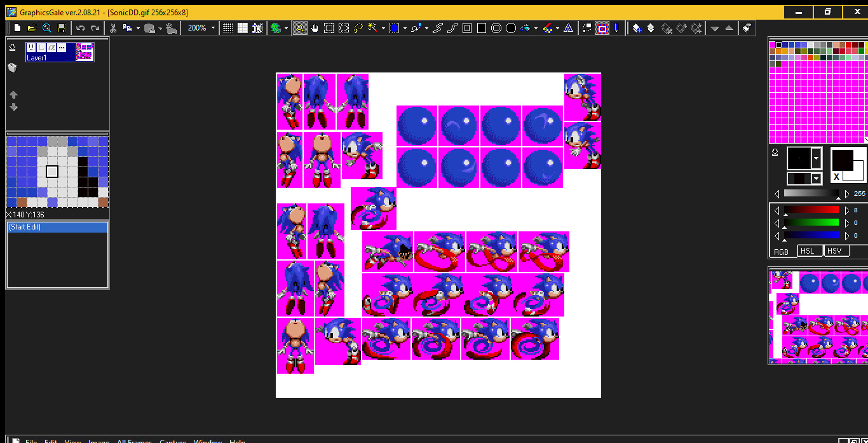Switch to the HSL color tab

807,251
